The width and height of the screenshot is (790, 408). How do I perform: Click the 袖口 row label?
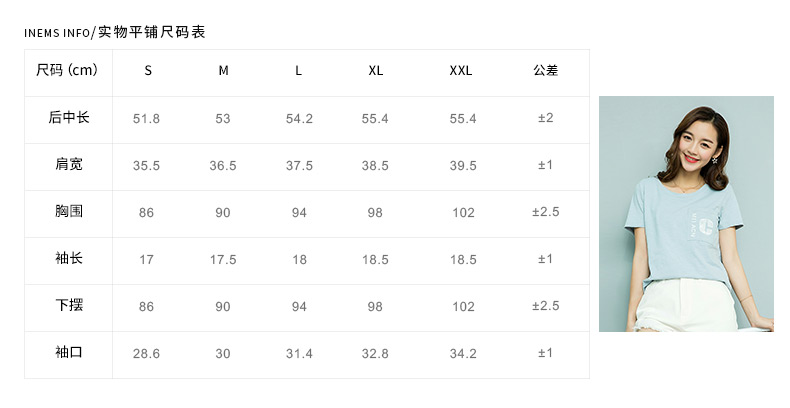point(68,353)
